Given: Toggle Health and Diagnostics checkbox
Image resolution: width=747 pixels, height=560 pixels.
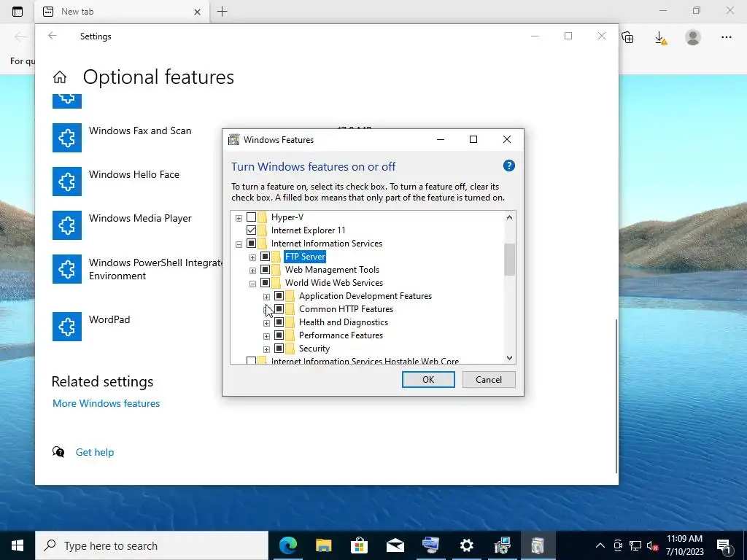Looking at the screenshot, I should coord(279,322).
